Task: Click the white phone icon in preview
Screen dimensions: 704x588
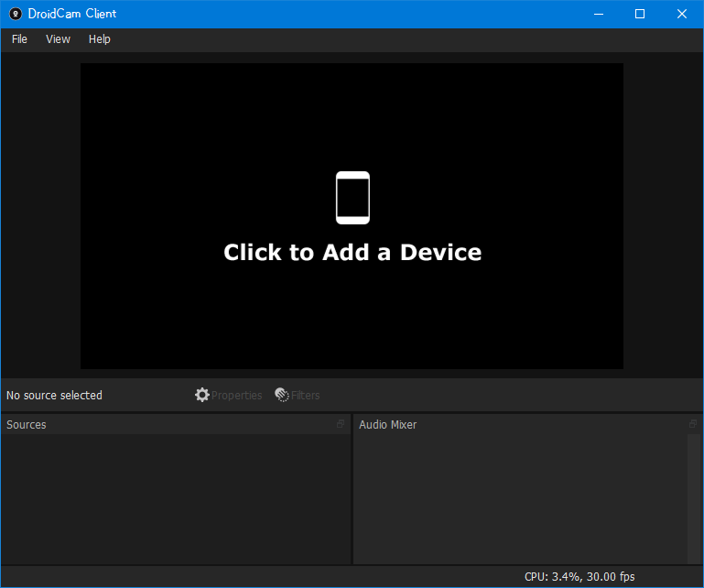Action: 352,198
